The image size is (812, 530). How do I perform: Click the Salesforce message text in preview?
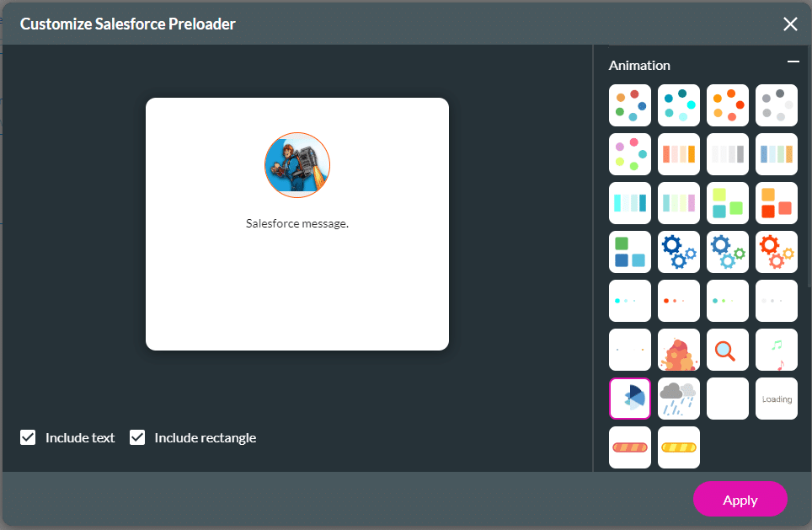297,223
